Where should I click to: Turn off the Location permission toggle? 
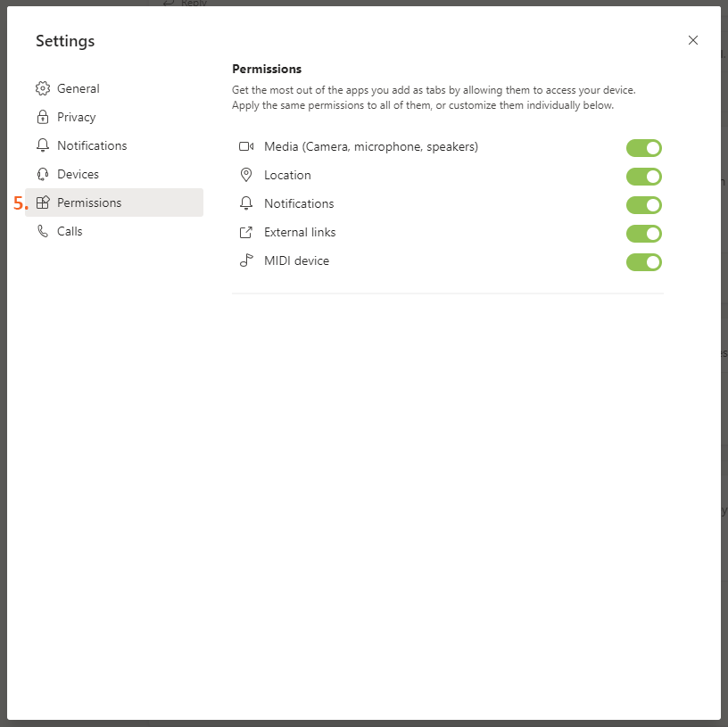pos(643,177)
